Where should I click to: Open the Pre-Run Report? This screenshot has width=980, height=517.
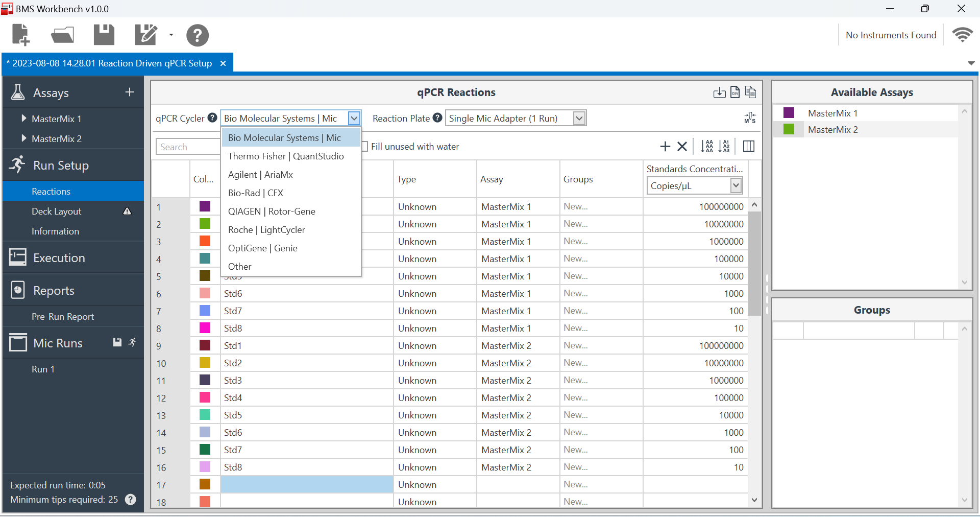point(63,317)
